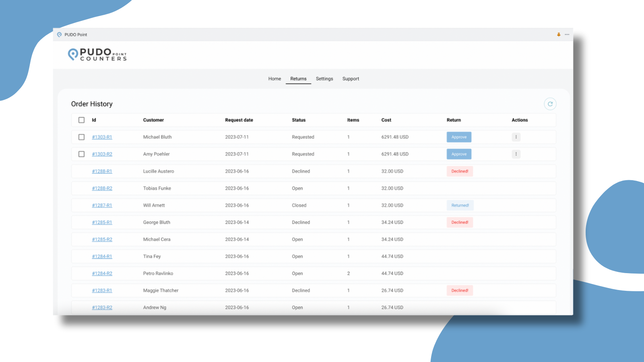This screenshot has height=362, width=644.
Task: Select the Returns tab
Action: click(x=298, y=79)
